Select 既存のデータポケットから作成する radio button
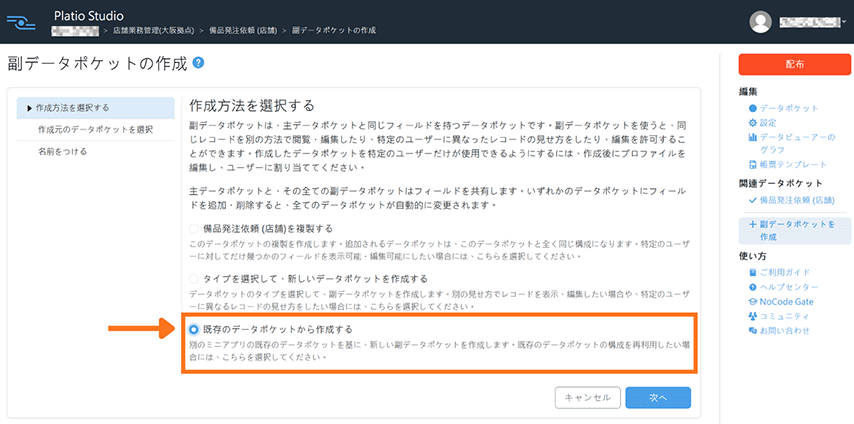This screenshot has width=854, height=424. click(194, 329)
